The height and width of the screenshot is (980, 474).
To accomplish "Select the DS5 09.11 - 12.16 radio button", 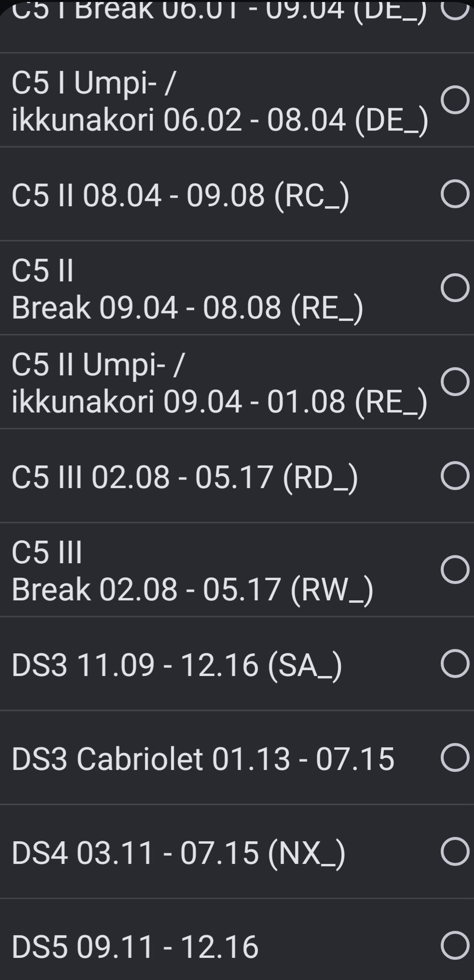I will (455, 945).
